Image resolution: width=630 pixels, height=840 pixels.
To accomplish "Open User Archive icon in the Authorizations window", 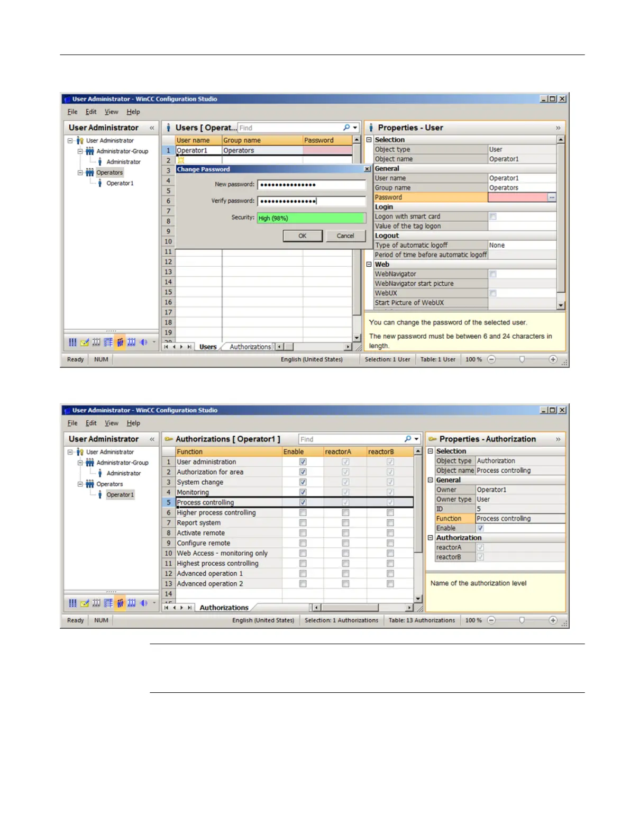I will pyautogui.click(x=132, y=603).
